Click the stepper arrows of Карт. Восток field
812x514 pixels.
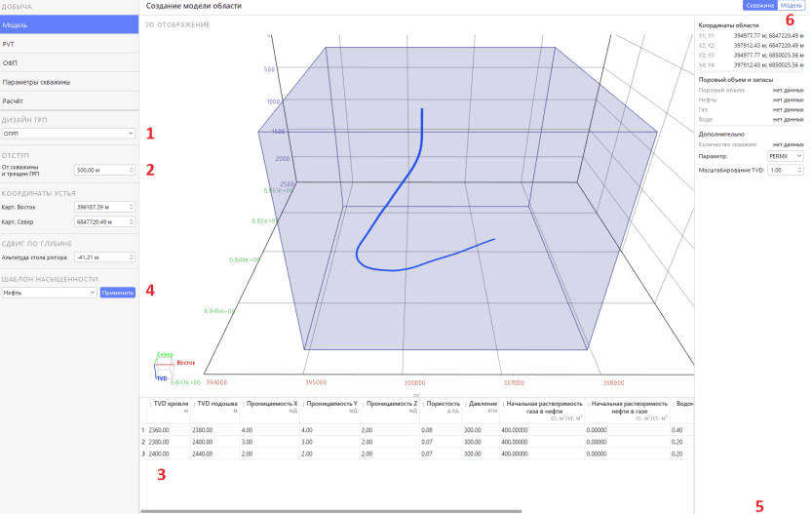pos(130,207)
